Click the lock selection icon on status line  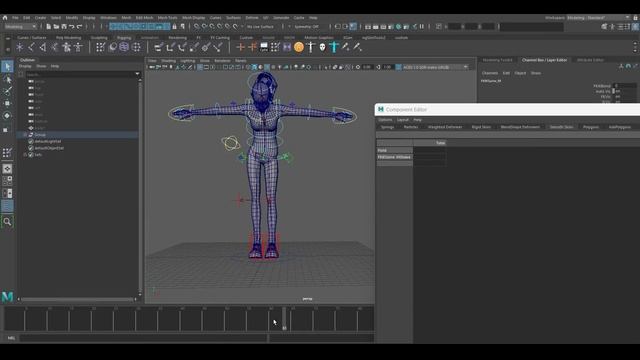click(174, 27)
